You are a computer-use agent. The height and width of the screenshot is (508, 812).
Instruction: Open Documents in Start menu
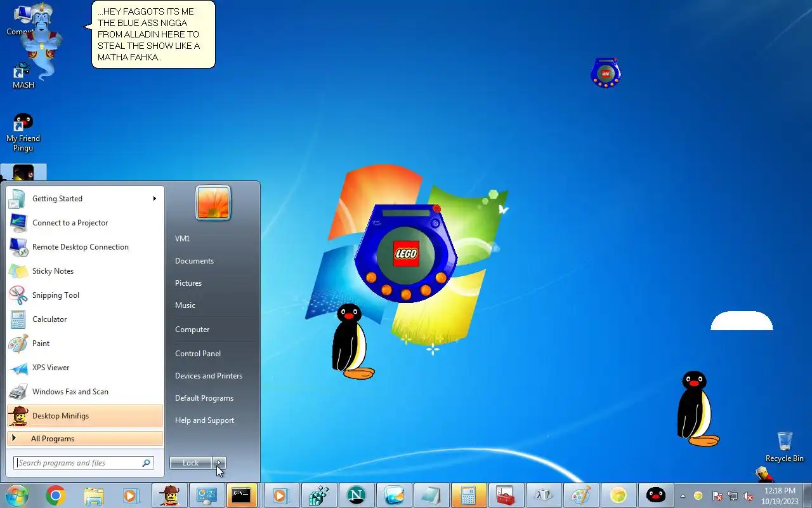[194, 261]
